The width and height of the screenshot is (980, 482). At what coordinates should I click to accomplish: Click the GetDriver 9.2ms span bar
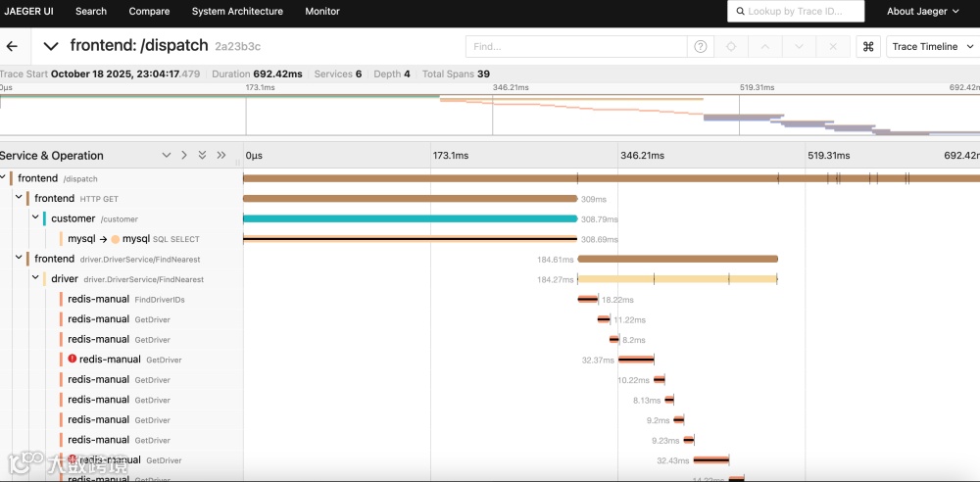coord(679,420)
